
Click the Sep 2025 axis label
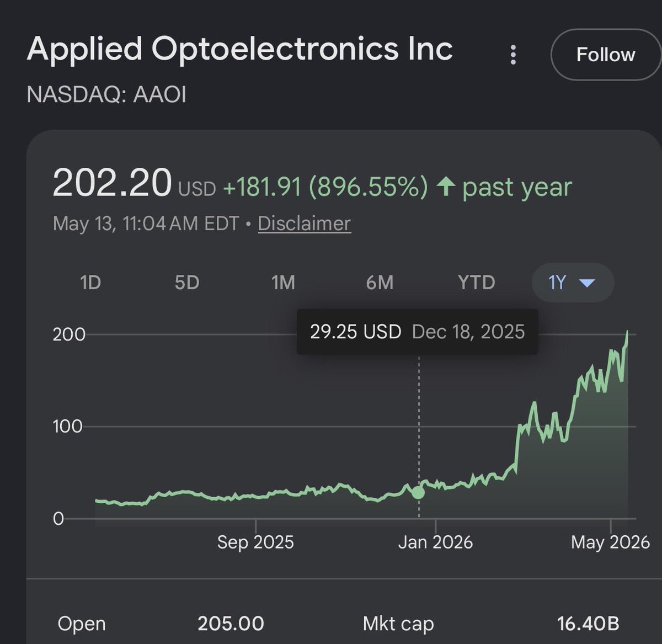(255, 542)
